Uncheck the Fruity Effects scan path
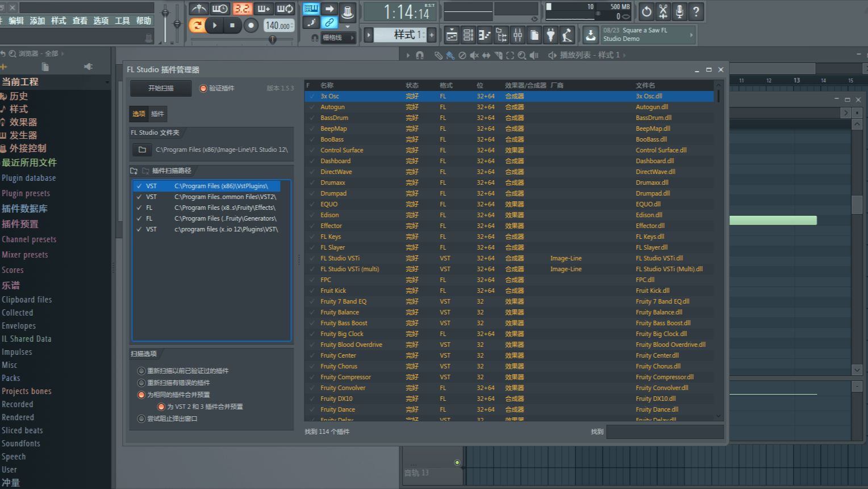Image resolution: width=868 pixels, height=489 pixels. tap(139, 208)
